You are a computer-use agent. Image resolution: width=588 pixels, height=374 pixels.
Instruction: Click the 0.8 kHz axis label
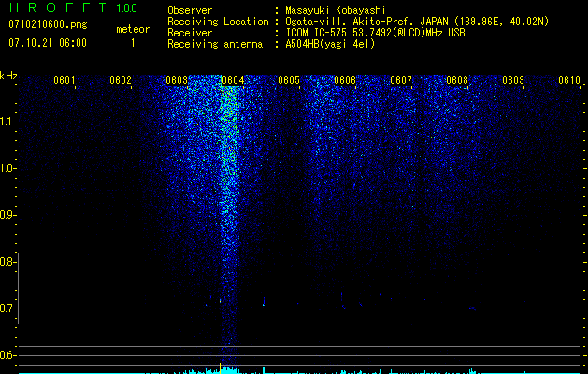click(7, 262)
